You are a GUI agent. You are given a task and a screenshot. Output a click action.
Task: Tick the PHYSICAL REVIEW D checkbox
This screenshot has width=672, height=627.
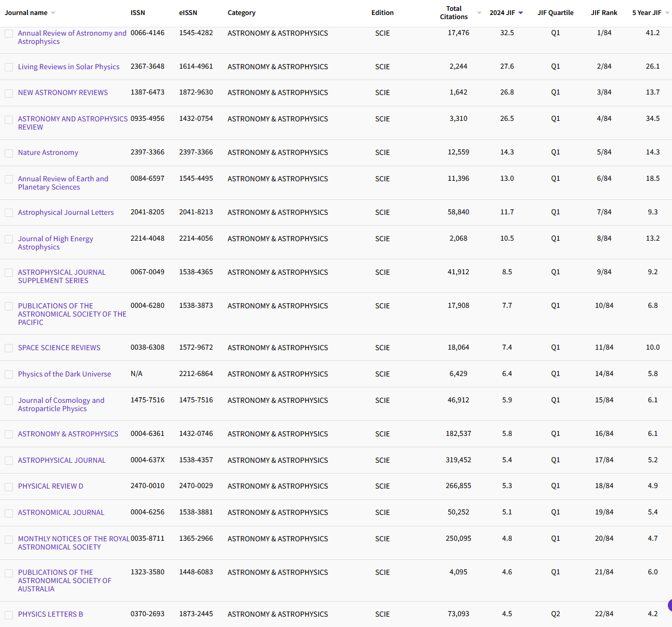coord(9,487)
